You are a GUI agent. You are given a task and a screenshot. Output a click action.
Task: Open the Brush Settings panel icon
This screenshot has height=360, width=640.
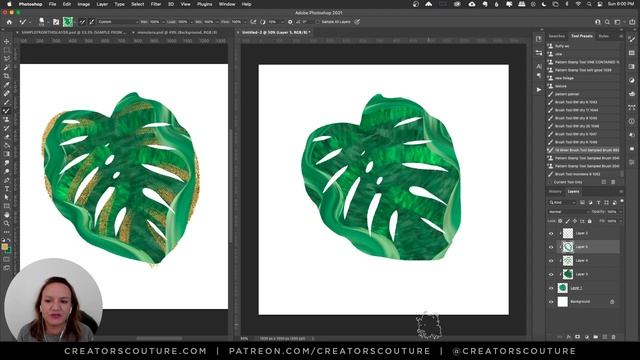pyautogui.click(x=56, y=22)
